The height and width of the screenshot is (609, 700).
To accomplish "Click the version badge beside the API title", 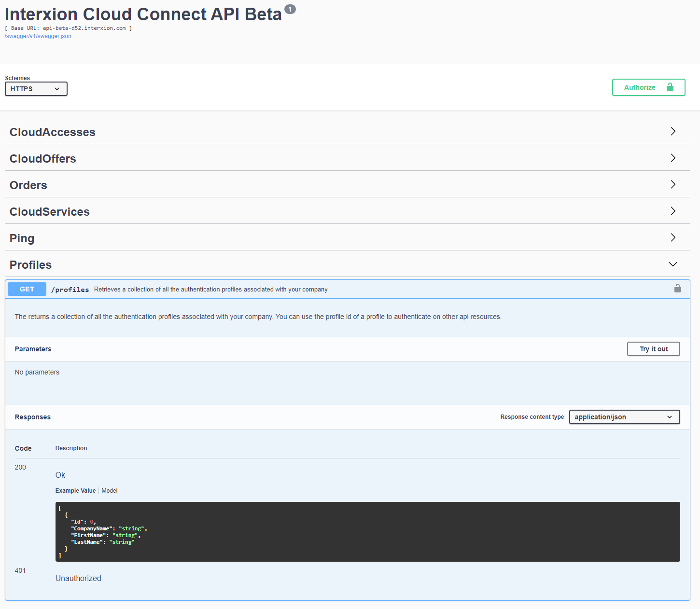I will coord(290,9).
